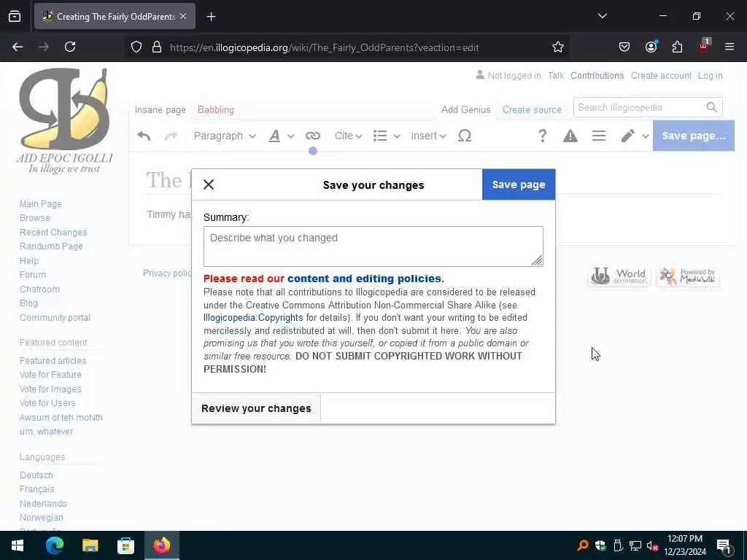Image resolution: width=747 pixels, height=560 pixels.
Task: Open the Cite dropdown
Action: click(348, 136)
